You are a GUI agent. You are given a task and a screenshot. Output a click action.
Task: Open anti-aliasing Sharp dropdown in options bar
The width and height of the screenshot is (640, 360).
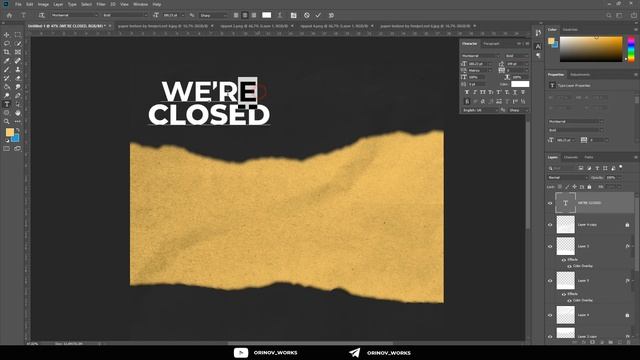point(214,15)
